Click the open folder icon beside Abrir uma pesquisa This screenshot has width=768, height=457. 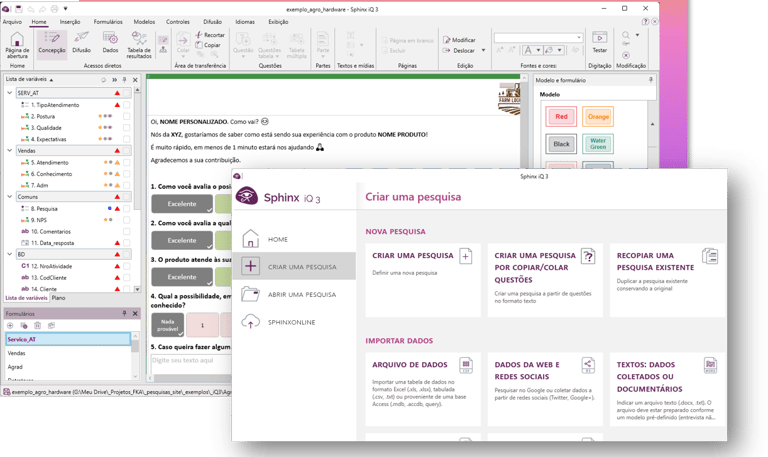pos(250,294)
